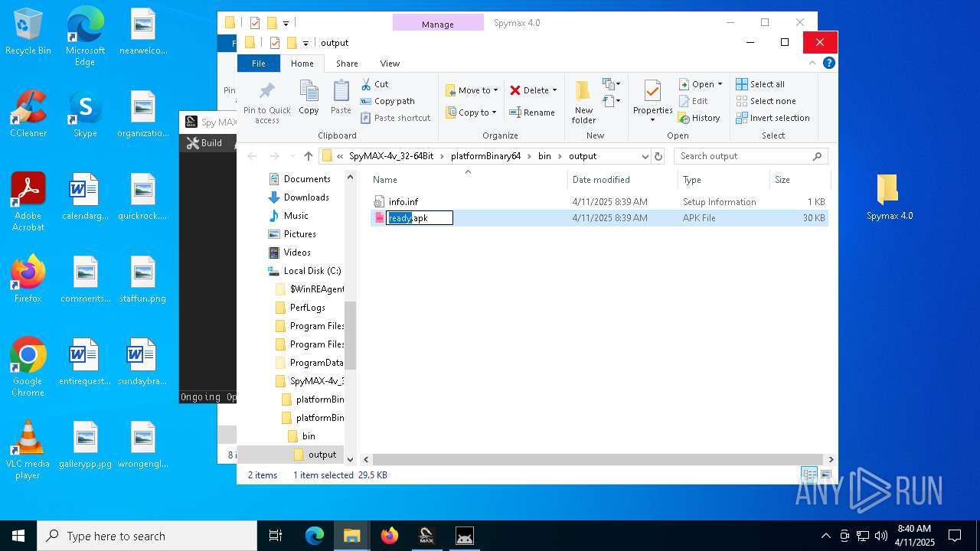980x551 pixels.
Task: Open File Explorer taskbar button
Action: coord(352,536)
